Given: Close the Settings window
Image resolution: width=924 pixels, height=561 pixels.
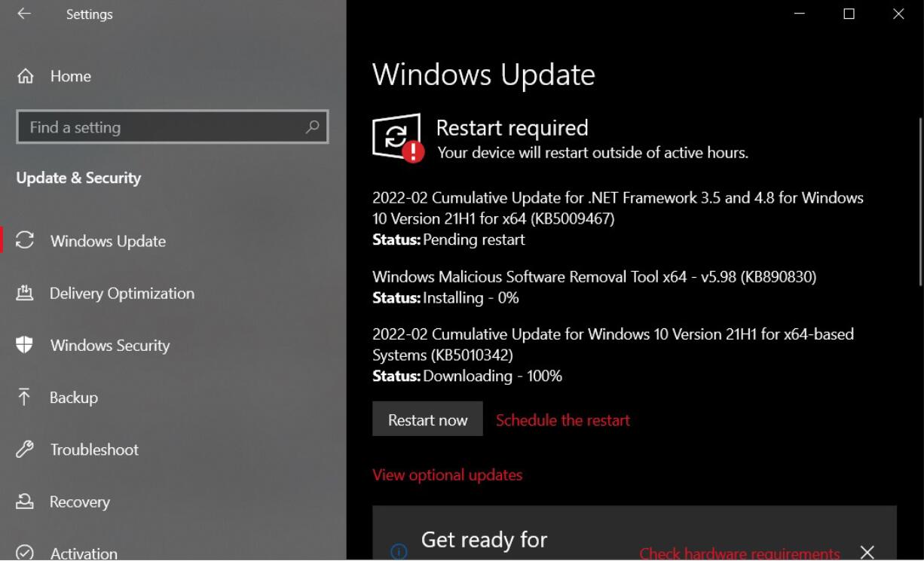Looking at the screenshot, I should tap(898, 14).
